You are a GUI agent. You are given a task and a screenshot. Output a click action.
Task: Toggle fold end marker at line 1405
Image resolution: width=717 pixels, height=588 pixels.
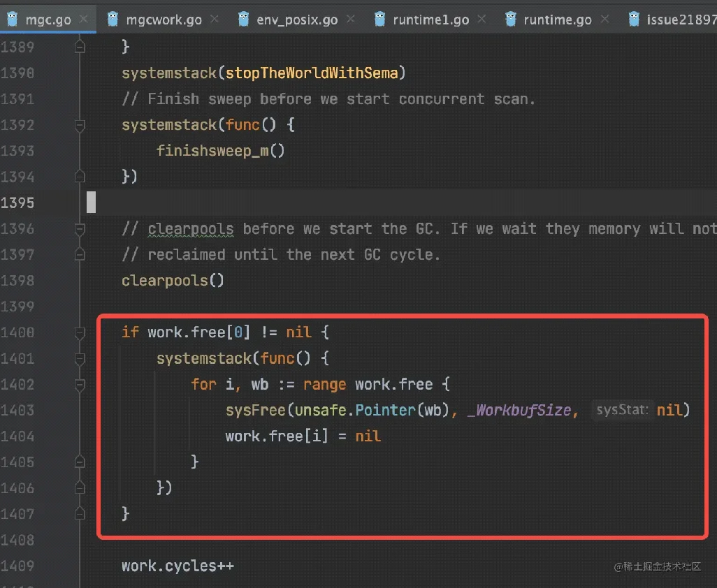click(x=80, y=462)
